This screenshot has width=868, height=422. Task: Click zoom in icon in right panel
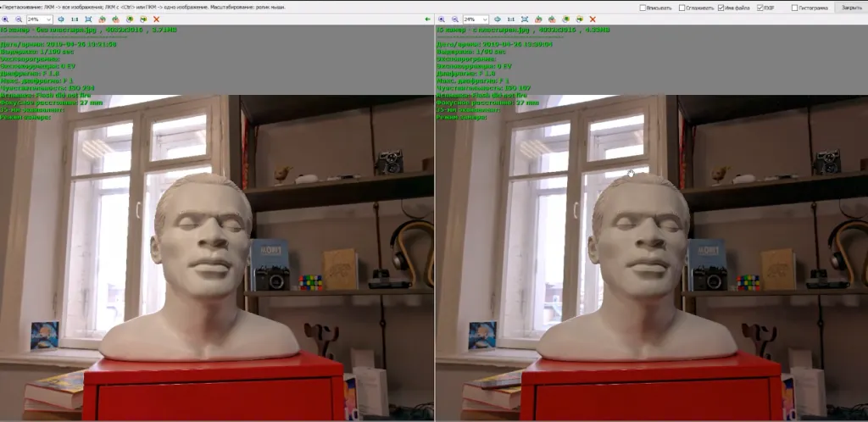coord(442,19)
